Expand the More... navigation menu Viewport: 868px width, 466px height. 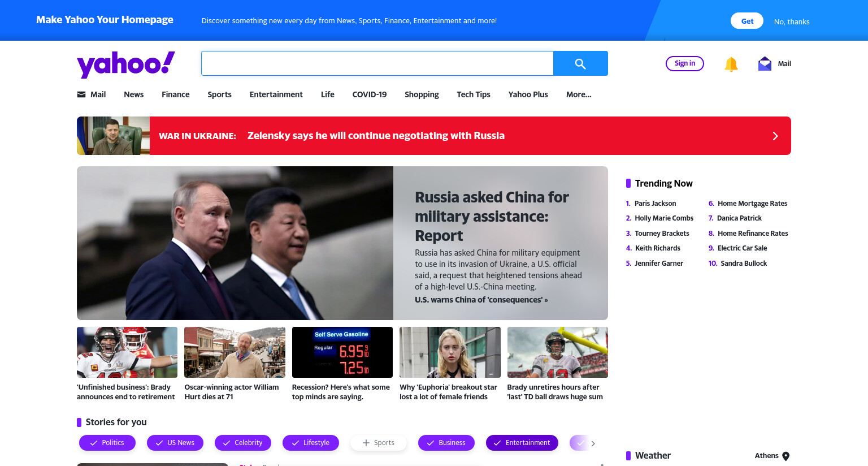[x=579, y=94]
